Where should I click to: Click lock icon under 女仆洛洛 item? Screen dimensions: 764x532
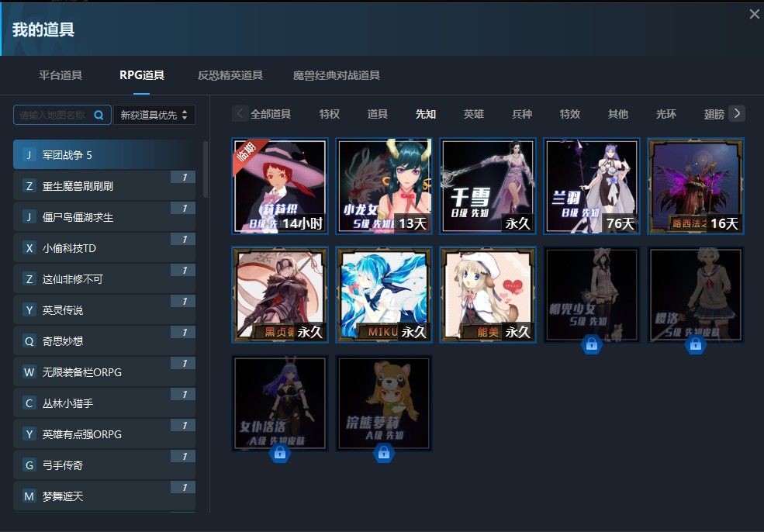click(280, 454)
